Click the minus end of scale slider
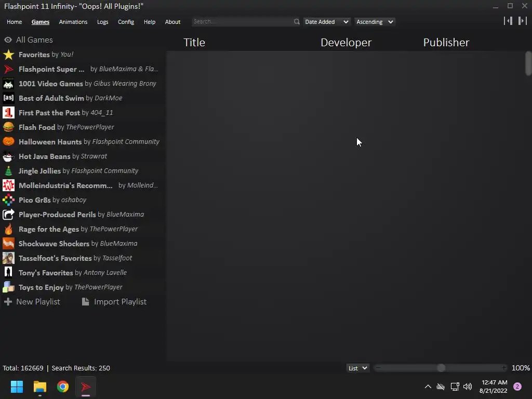532x399 pixels. (378, 368)
